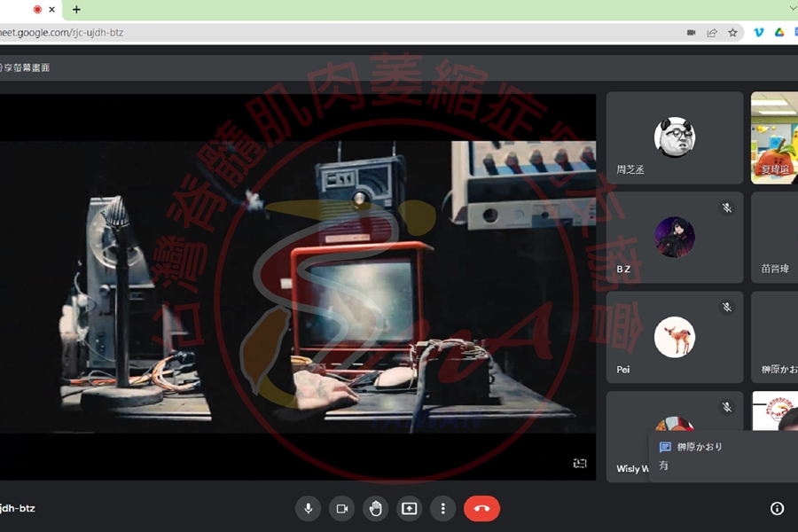
Task: Click the red leave call button
Action: (481, 508)
